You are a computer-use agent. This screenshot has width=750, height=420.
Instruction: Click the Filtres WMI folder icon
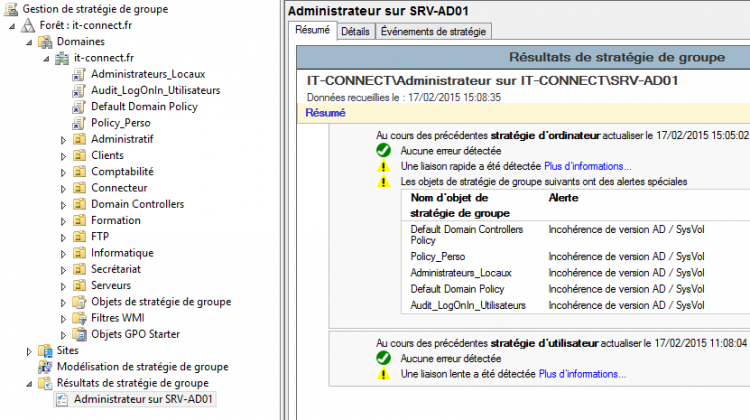click(x=79, y=318)
